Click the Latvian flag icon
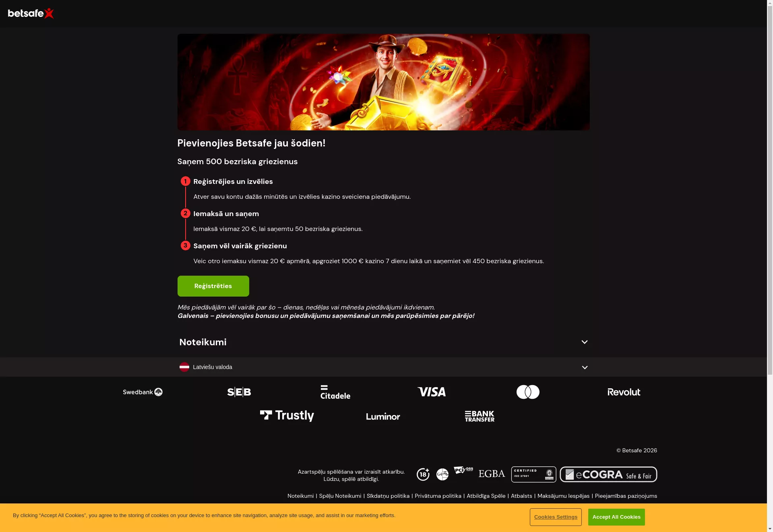773x532 pixels. 184,367
